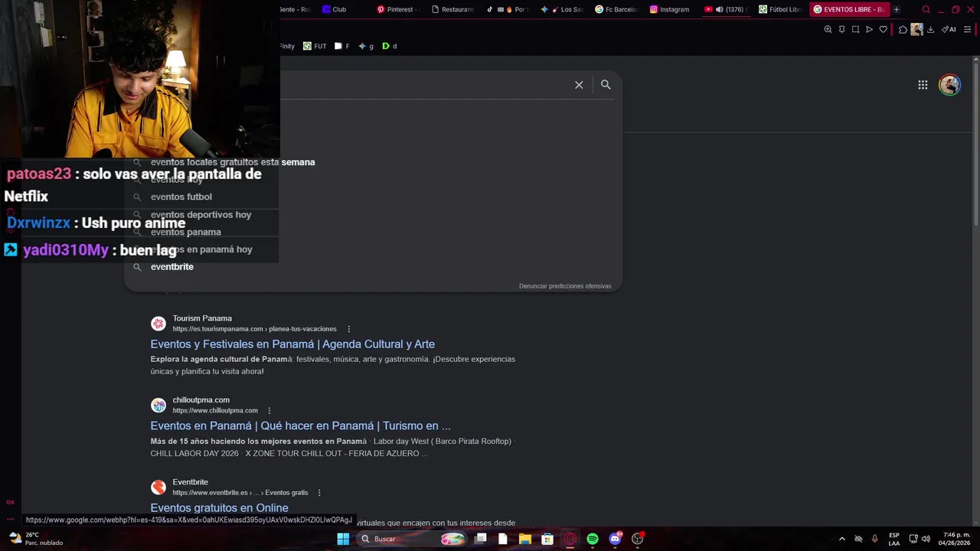Image resolution: width=980 pixels, height=551 pixels.
Task: Open Microsoft Store from the taskbar
Action: click(x=547, y=539)
